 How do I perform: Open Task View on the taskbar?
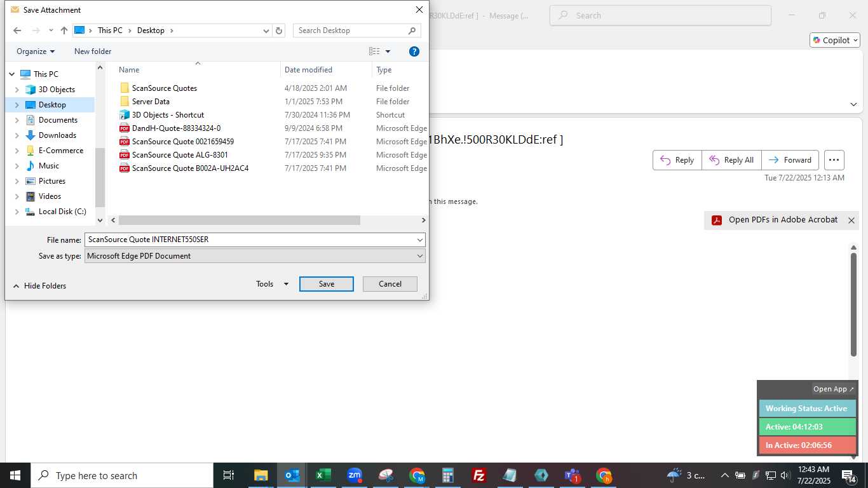click(x=229, y=475)
